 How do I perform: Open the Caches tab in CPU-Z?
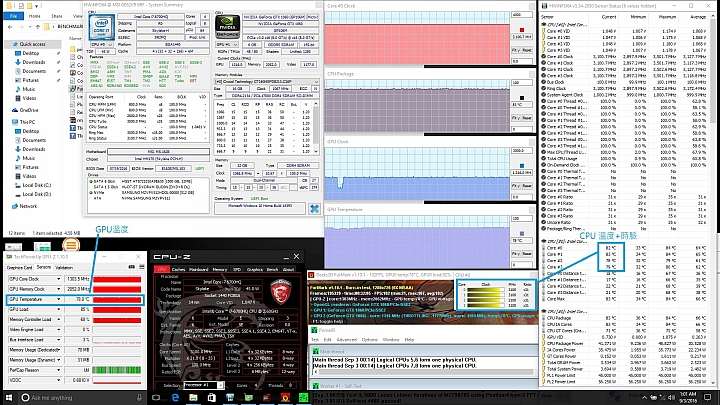pyautogui.click(x=178, y=270)
